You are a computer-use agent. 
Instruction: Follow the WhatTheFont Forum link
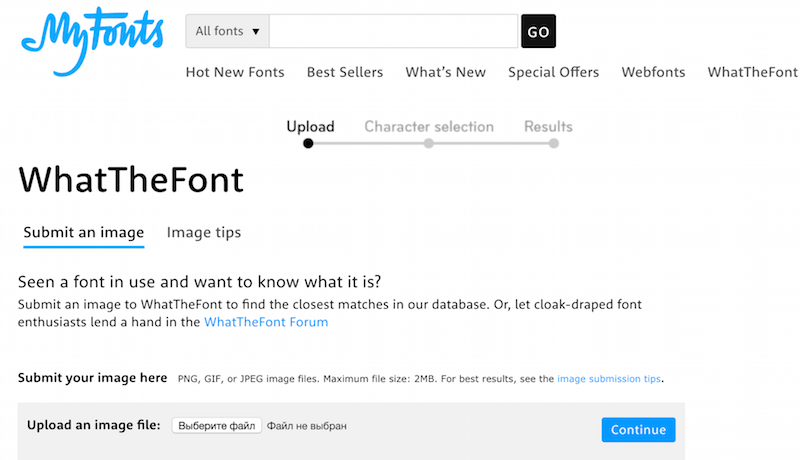(x=266, y=322)
